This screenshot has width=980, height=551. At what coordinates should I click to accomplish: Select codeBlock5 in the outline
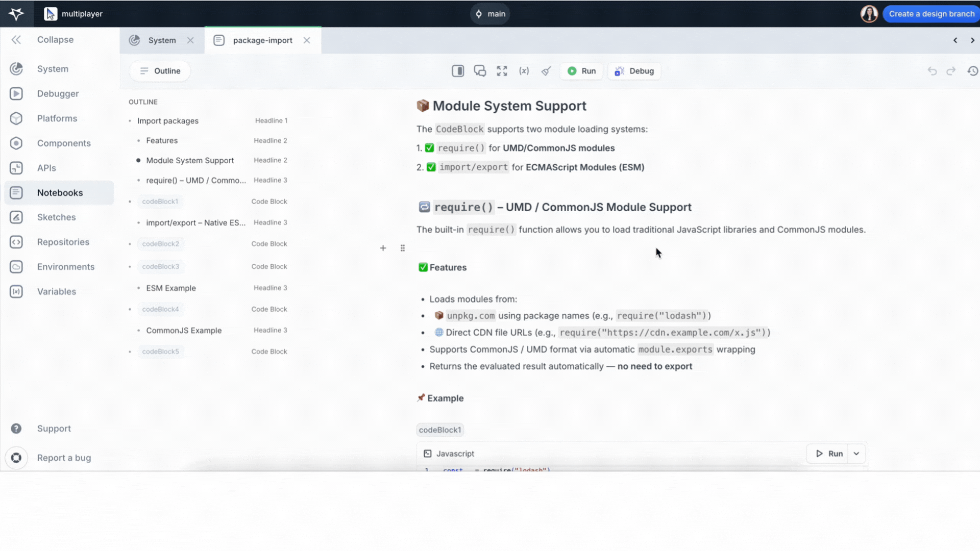[160, 352]
